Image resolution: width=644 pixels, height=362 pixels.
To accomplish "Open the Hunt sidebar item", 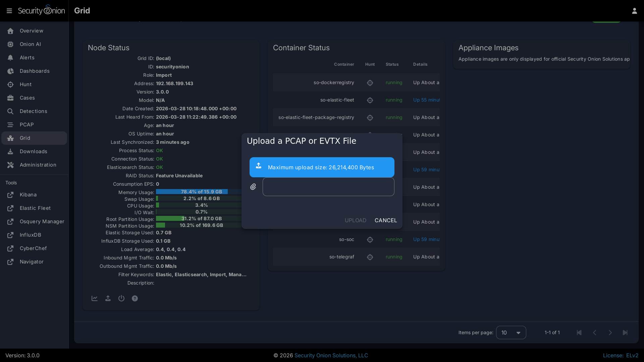I will 25,84.
